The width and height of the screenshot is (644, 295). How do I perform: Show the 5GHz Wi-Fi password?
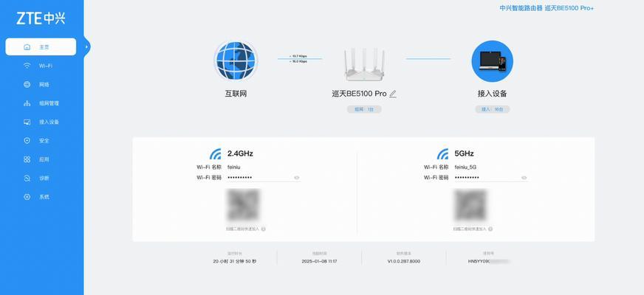pyautogui.click(x=524, y=178)
